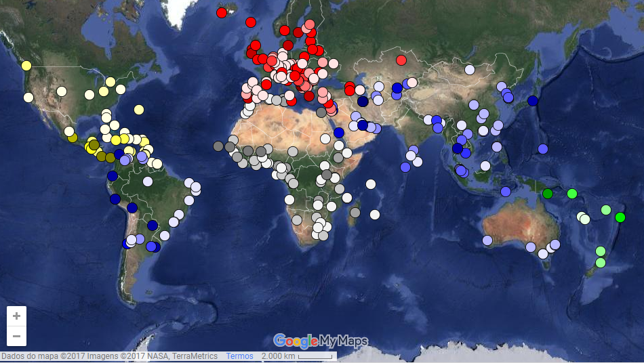Image resolution: width=644 pixels, height=363 pixels.
Task: Click the white marker on the California coast
Action: 28,98
